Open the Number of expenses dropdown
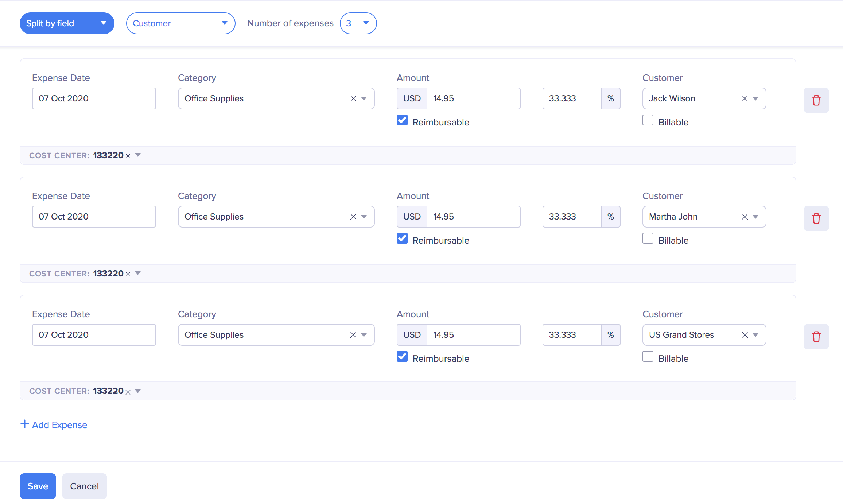Screen dimensions: 843x504 [x=358, y=23]
